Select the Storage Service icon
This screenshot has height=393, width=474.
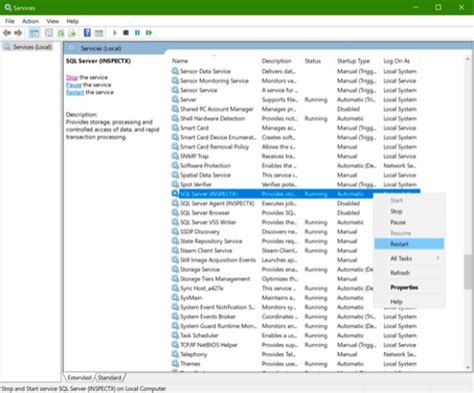pyautogui.click(x=175, y=269)
